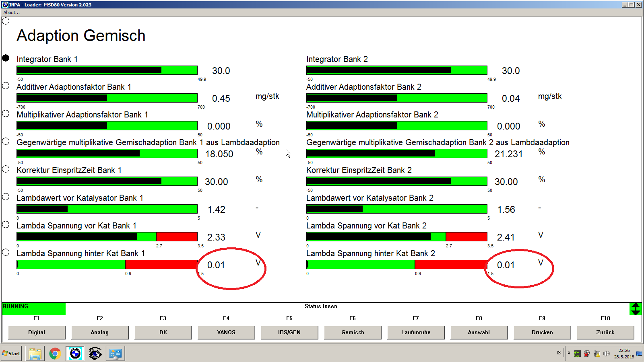Expand hidden system tray icons arrow
Image resolution: width=644 pixels, height=362 pixels.
coord(569,353)
